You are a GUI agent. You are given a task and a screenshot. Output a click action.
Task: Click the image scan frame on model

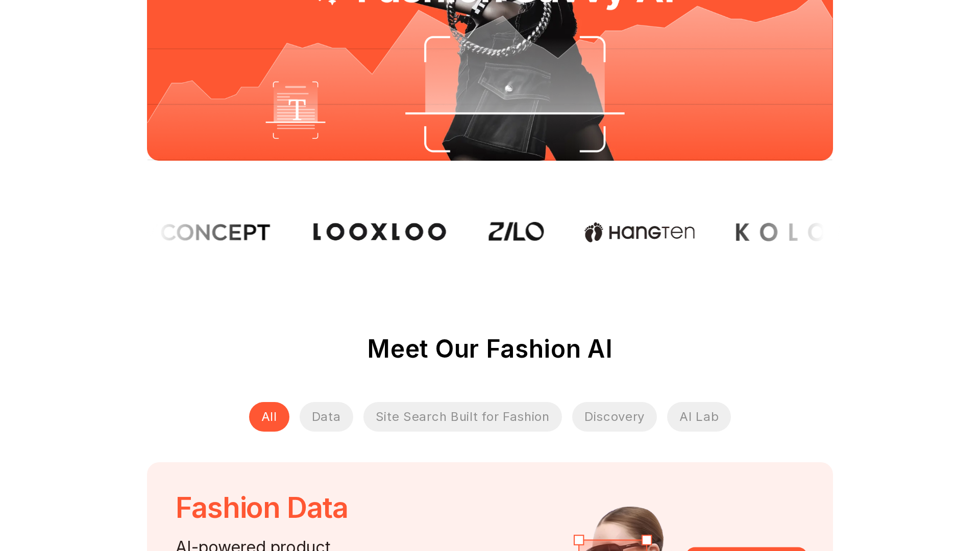coord(514,94)
